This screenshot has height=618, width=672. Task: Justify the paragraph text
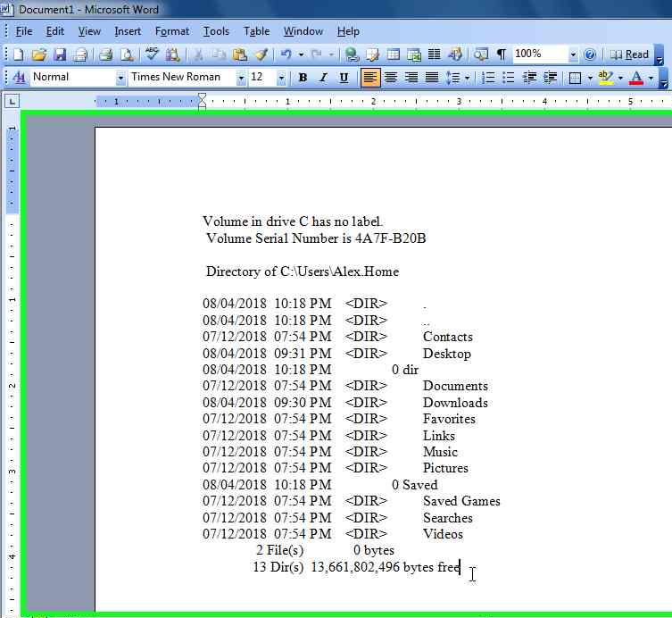432,78
